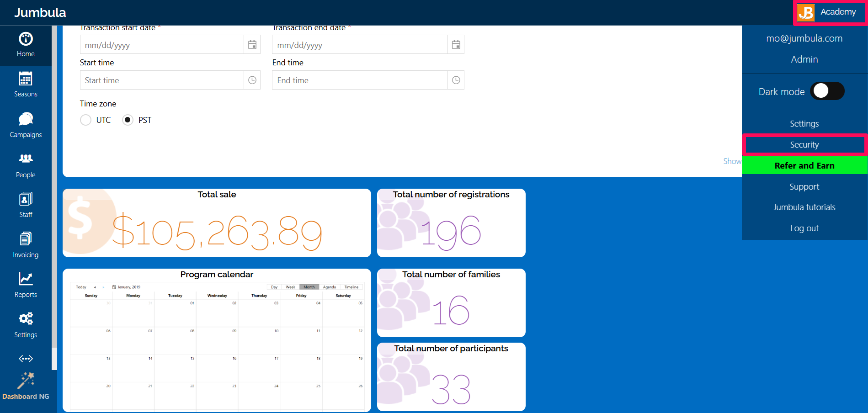Focus the Start time input field
Screen dimensions: 868x413
point(162,80)
